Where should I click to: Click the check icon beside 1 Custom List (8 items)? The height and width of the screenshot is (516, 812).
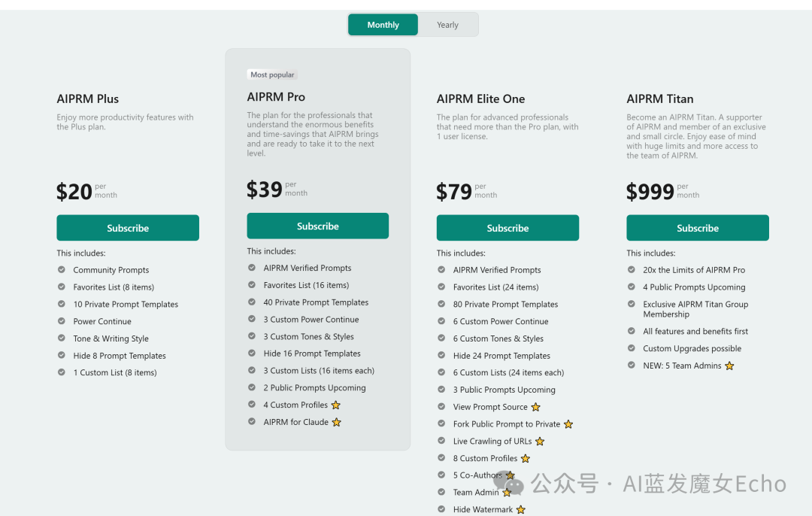(x=62, y=372)
